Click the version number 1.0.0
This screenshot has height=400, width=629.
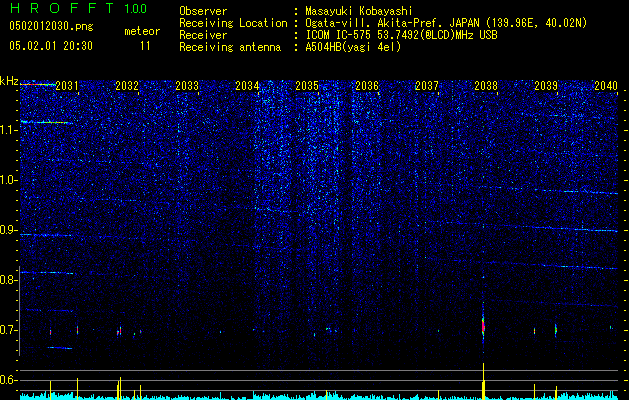click(136, 8)
